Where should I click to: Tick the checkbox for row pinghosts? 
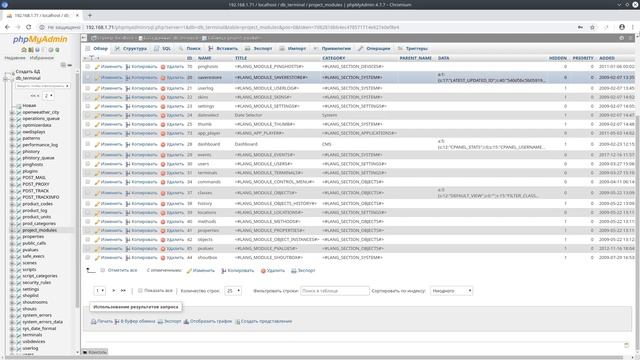click(88, 67)
